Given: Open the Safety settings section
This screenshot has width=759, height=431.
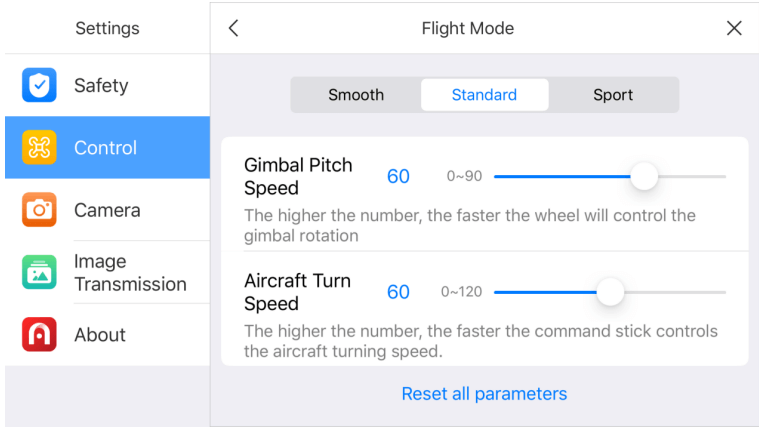Looking at the screenshot, I should (107, 85).
